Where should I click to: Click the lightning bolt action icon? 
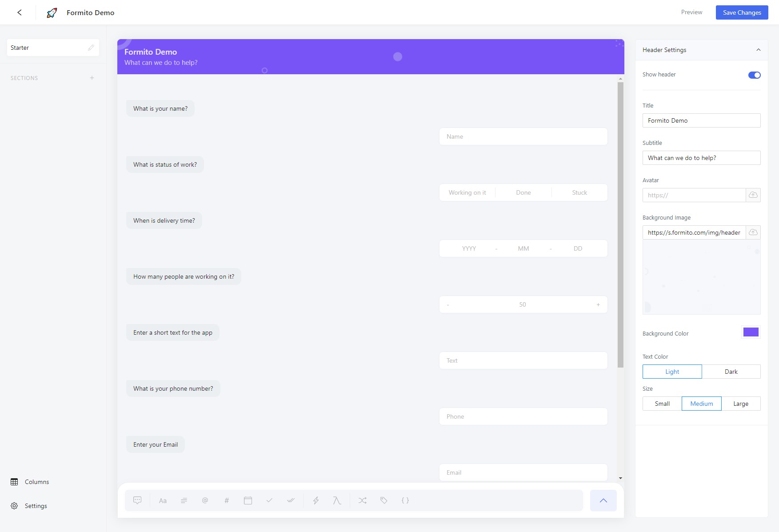tap(316, 500)
